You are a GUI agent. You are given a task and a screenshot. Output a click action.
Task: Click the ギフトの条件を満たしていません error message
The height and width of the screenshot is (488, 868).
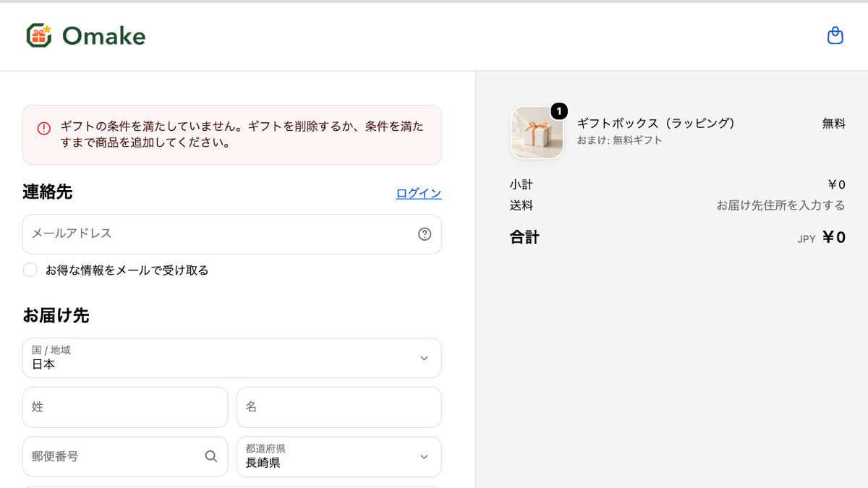coord(242,134)
